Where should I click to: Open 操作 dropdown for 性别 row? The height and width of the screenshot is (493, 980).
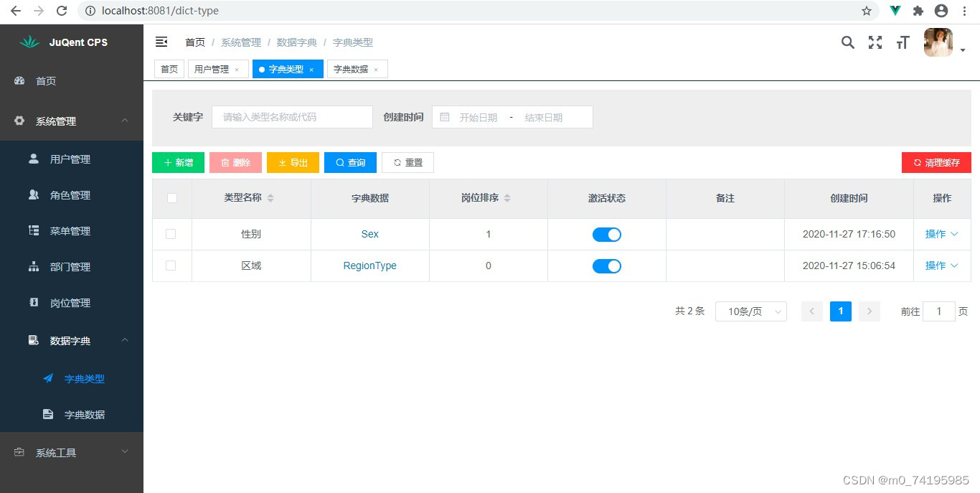(942, 234)
